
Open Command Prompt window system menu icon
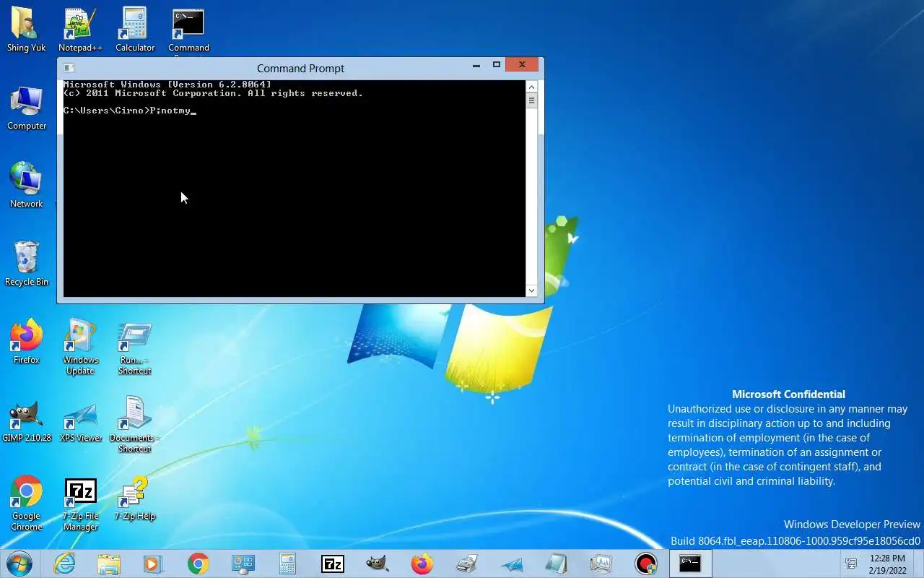69,68
